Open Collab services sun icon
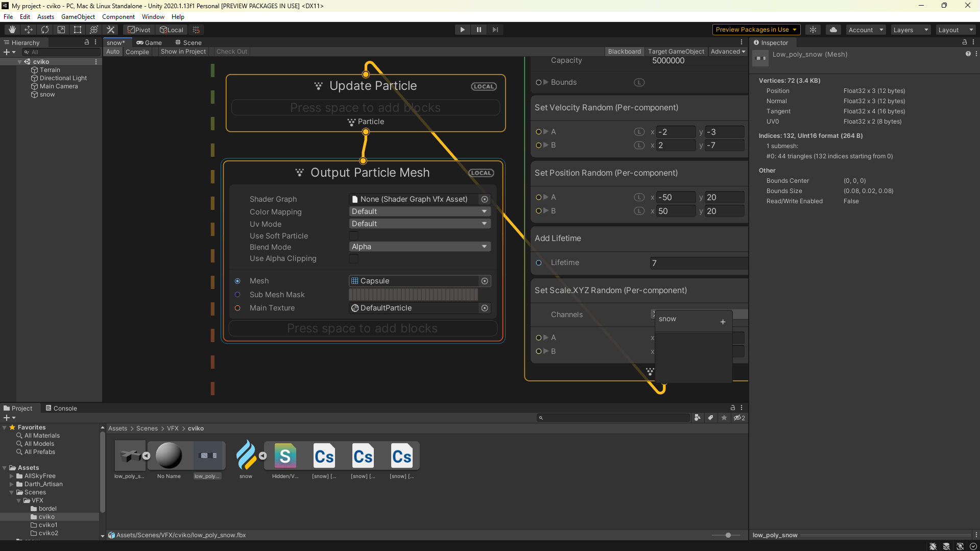980x551 pixels. [813, 30]
